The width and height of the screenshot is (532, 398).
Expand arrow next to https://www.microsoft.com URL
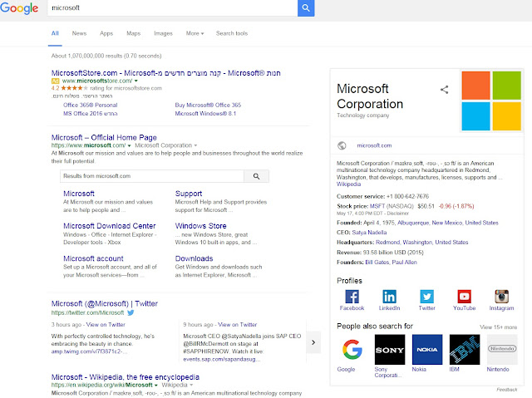click(x=130, y=145)
